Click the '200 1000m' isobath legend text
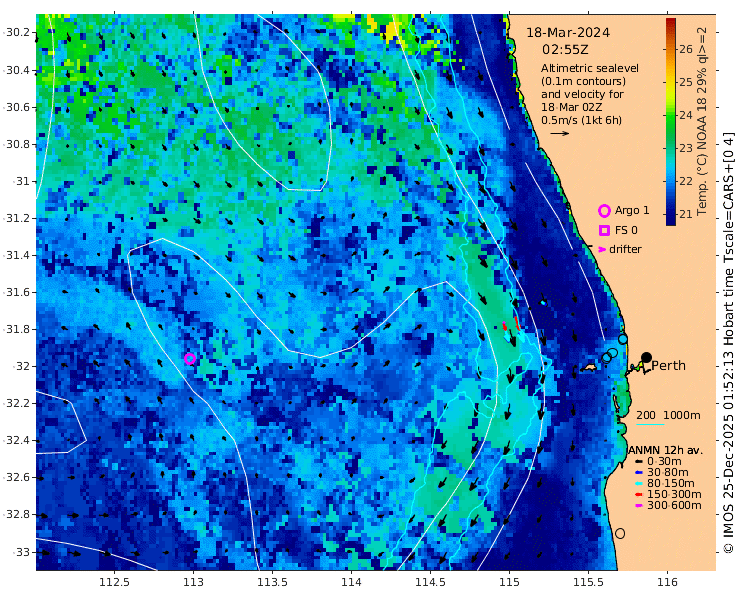The image size is (740, 600). point(668,415)
